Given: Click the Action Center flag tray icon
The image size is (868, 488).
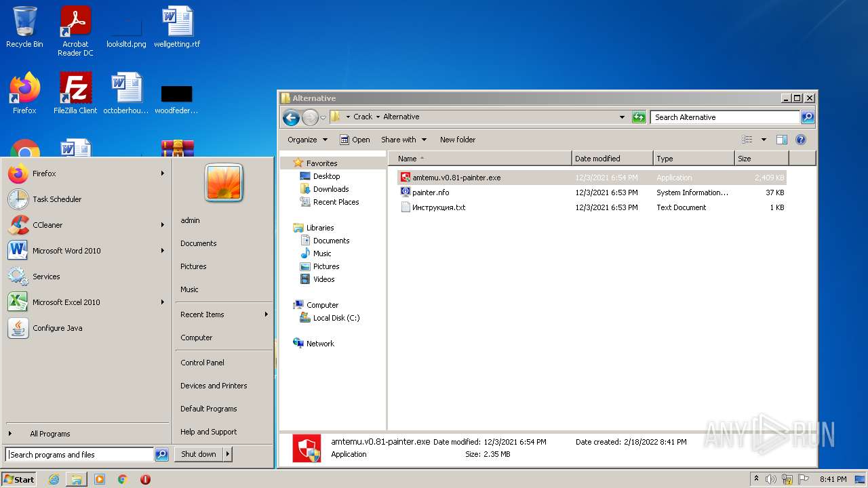Looking at the screenshot, I should tap(804, 479).
